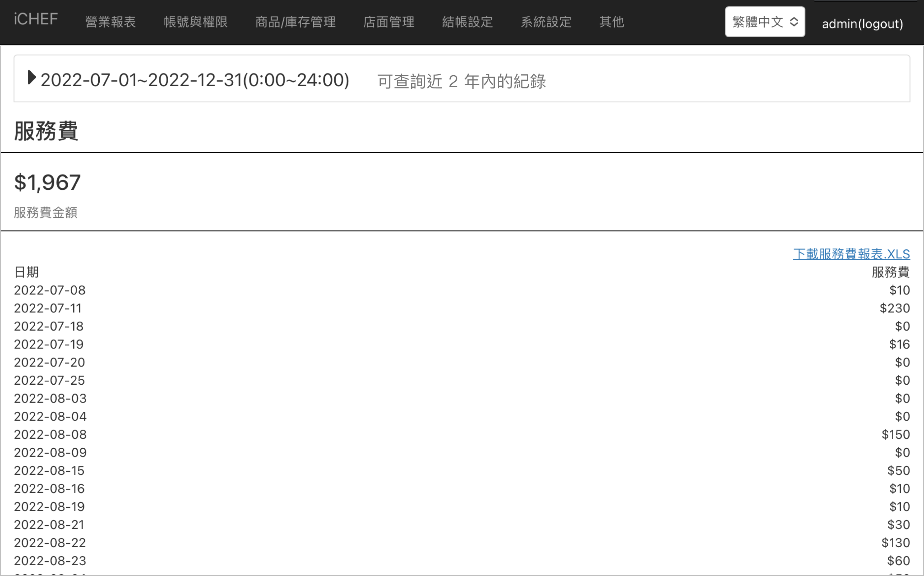Click the 服務費 column header

coord(891,272)
